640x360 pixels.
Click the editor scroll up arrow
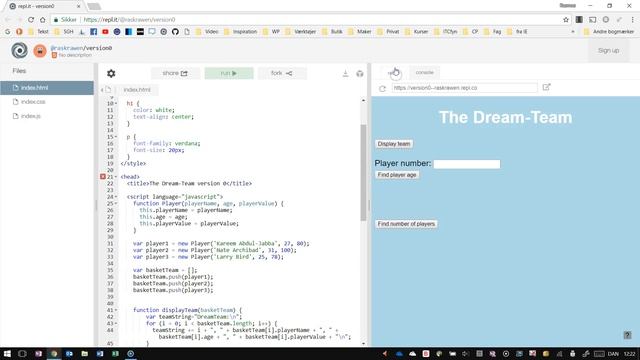pos(363,100)
